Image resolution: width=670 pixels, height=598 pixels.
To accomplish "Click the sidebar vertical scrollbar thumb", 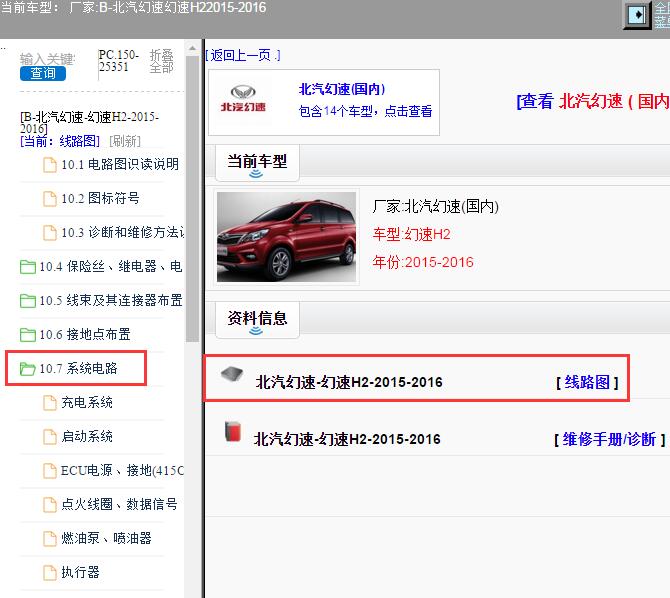I will click(x=192, y=199).
